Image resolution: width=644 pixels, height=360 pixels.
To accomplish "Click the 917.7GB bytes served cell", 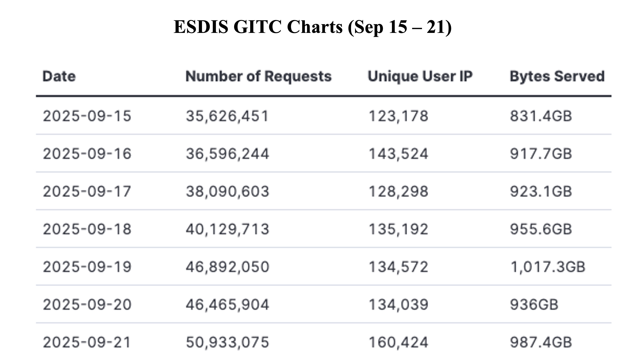I will tap(541, 154).
